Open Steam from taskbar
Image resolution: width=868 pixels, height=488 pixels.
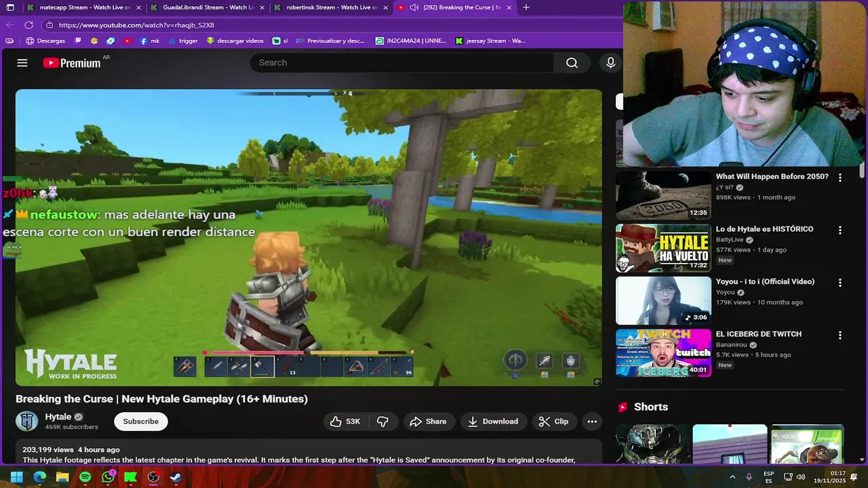click(176, 477)
